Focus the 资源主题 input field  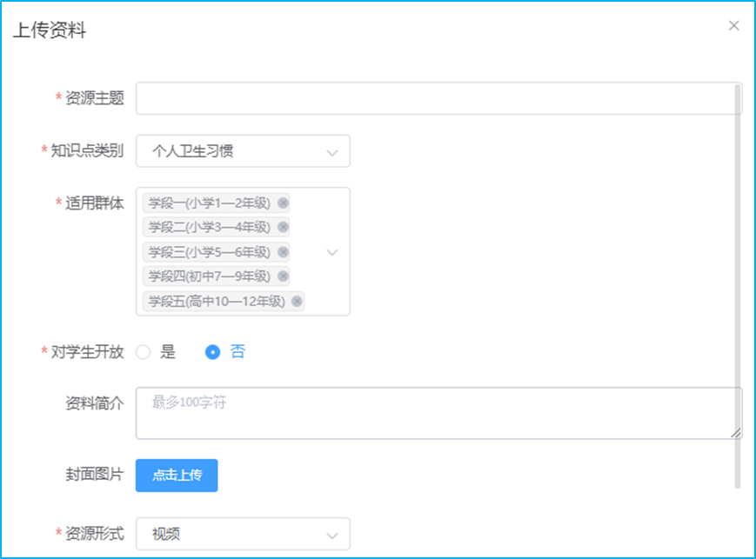coord(435,99)
